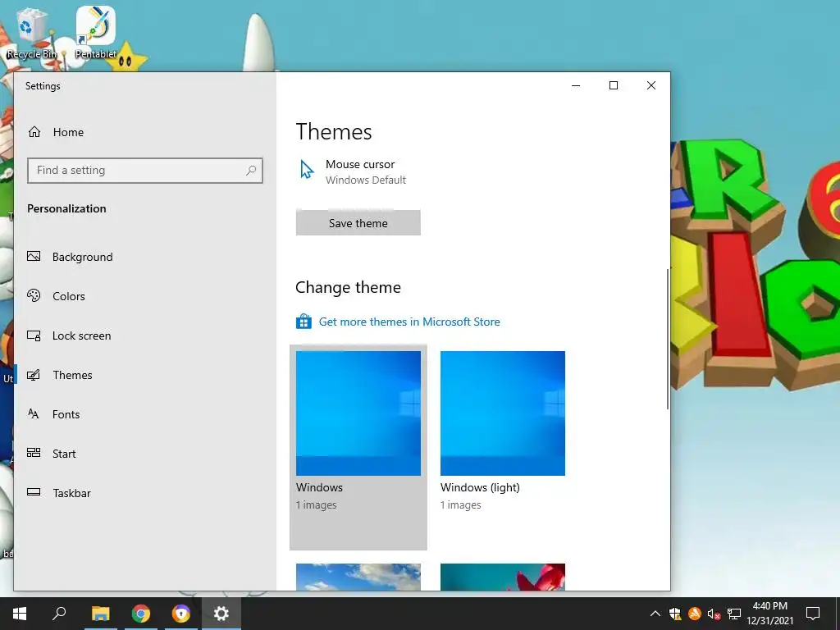This screenshot has height=630, width=840.
Task: Click the orange Avast tray icon
Action: tap(694, 614)
